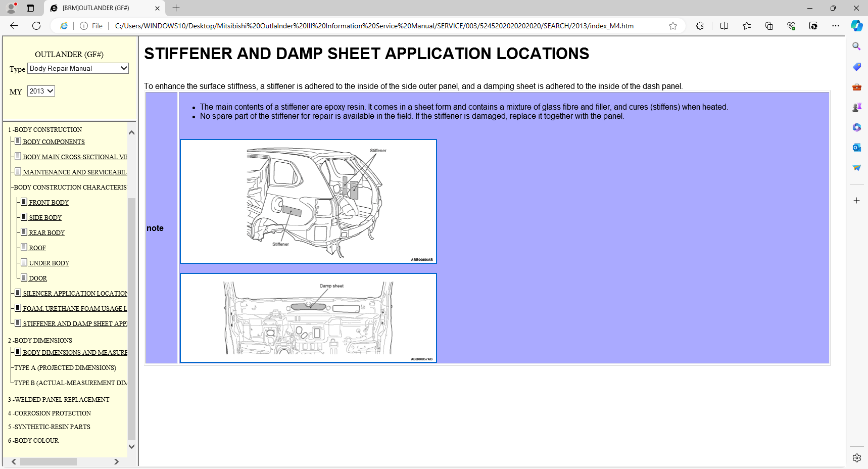Open sidebar Search magnifier icon
Viewport: 868px width, 469px height.
(856, 46)
